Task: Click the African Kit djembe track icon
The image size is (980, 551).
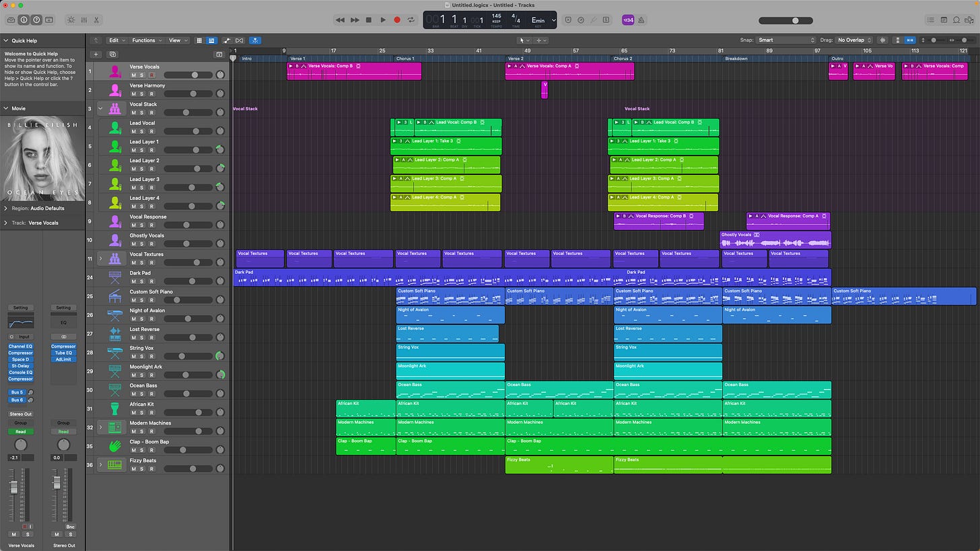Action: pyautogui.click(x=115, y=408)
